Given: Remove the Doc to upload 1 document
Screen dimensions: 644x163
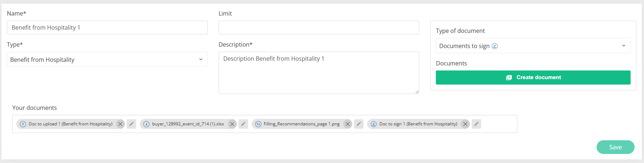Looking at the screenshot, I should pyautogui.click(x=120, y=124).
